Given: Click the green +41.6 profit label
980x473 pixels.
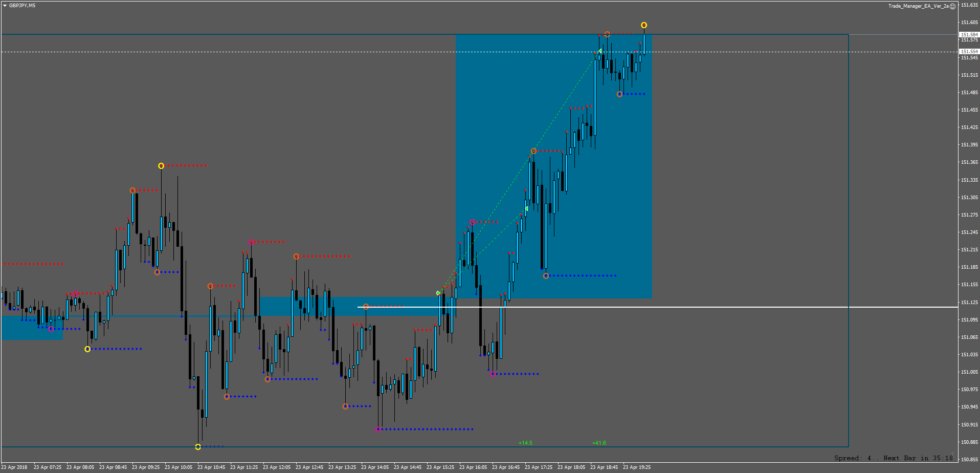Looking at the screenshot, I should pos(599,443).
